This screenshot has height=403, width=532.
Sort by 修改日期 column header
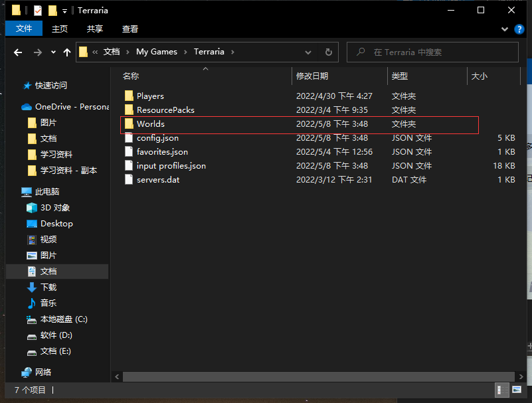coord(312,76)
